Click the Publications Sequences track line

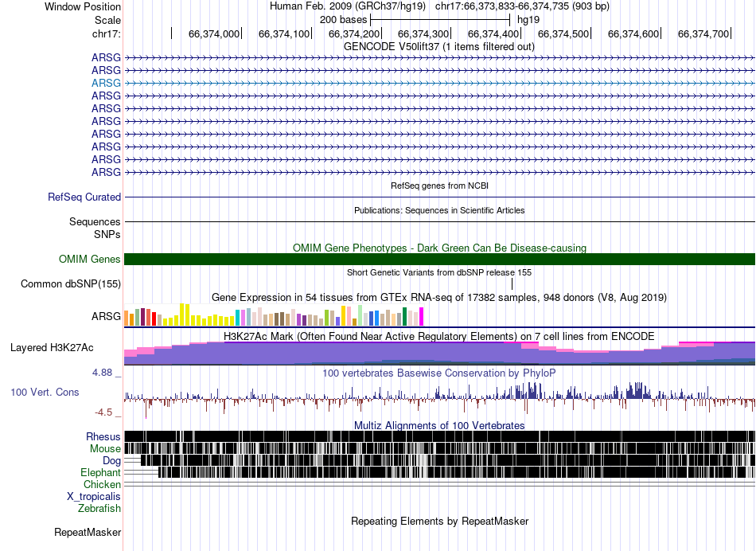click(440, 221)
